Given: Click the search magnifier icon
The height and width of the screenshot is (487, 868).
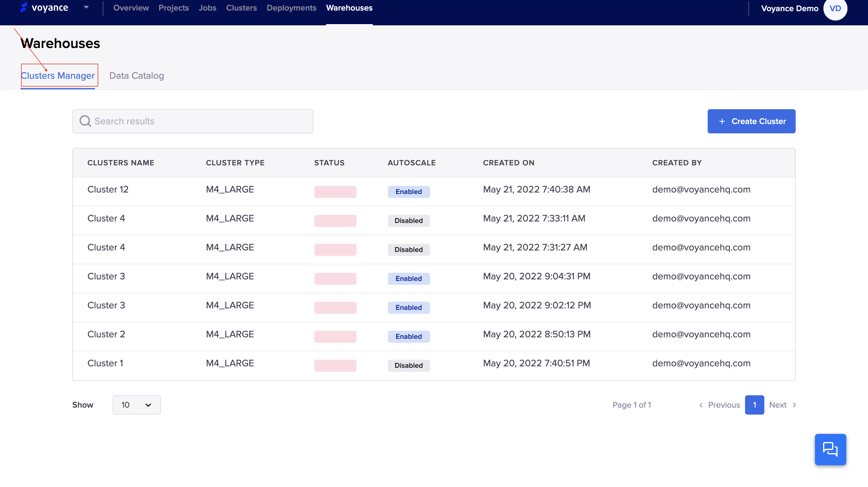Looking at the screenshot, I should coord(85,121).
